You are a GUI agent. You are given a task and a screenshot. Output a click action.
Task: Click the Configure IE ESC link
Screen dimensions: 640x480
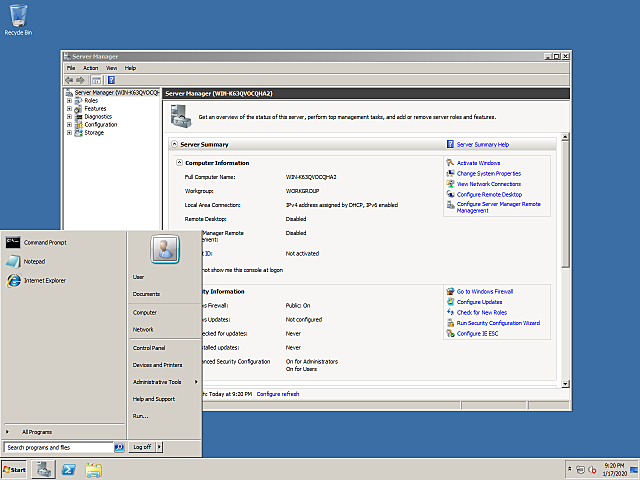[x=478, y=333]
